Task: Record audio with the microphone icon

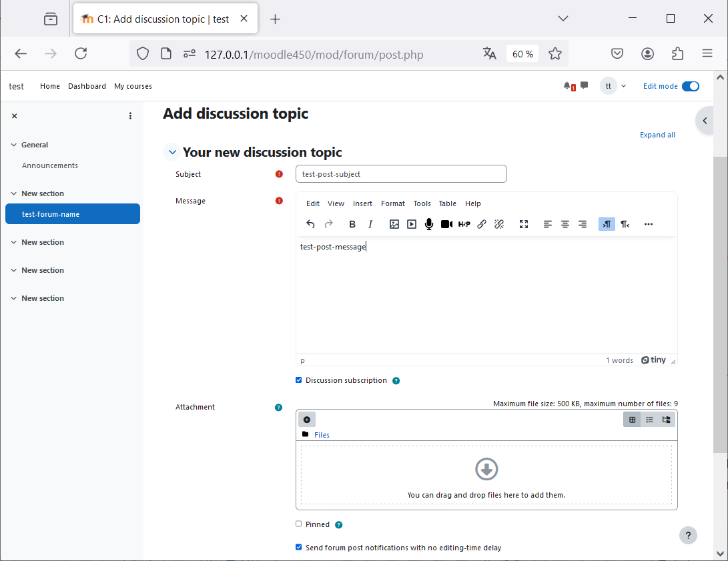Action: pos(429,224)
